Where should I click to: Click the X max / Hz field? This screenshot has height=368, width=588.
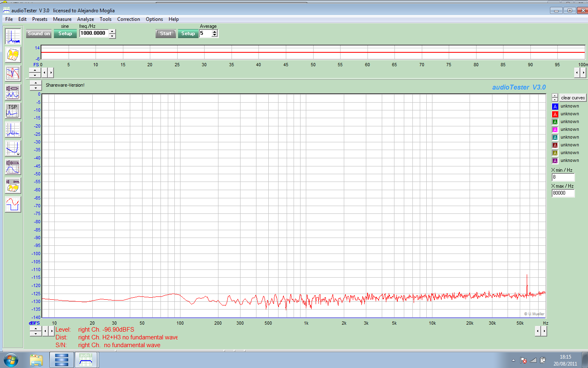563,193
